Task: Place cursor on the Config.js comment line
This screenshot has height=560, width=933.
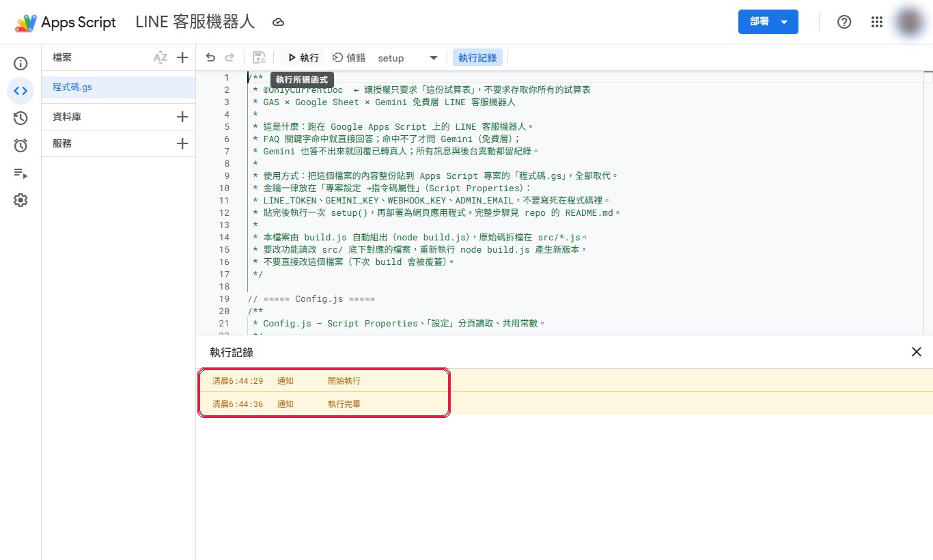Action: (x=311, y=298)
